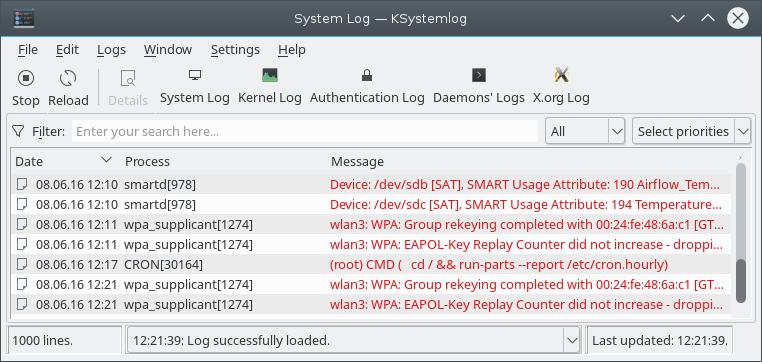Click the filter search input field
Viewport: 762px width, 362px height.
305,132
